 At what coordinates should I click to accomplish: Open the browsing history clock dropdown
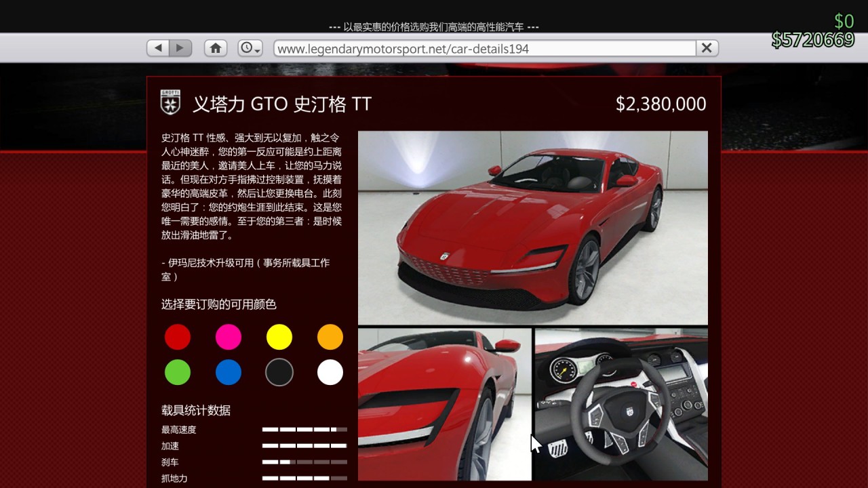250,48
